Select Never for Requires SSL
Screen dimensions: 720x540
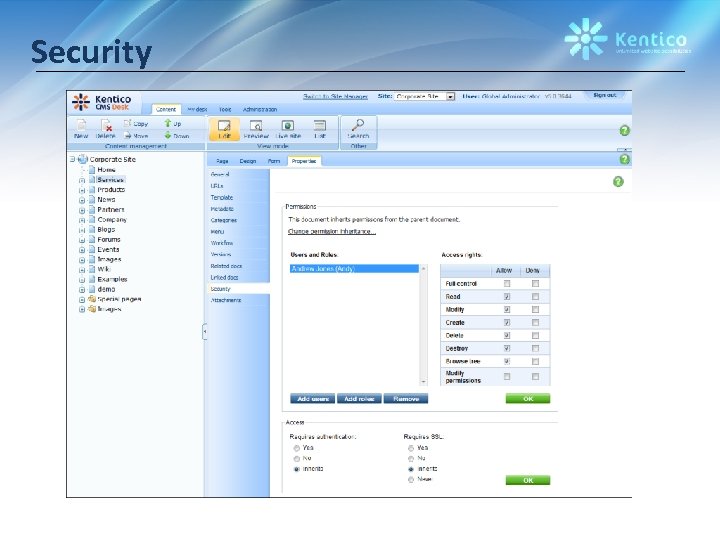click(411, 479)
